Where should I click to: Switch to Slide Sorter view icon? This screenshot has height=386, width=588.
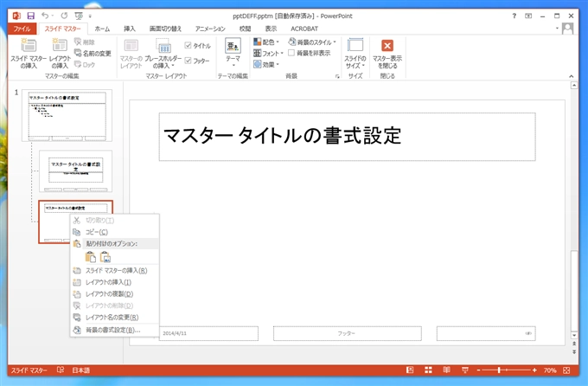click(x=428, y=370)
